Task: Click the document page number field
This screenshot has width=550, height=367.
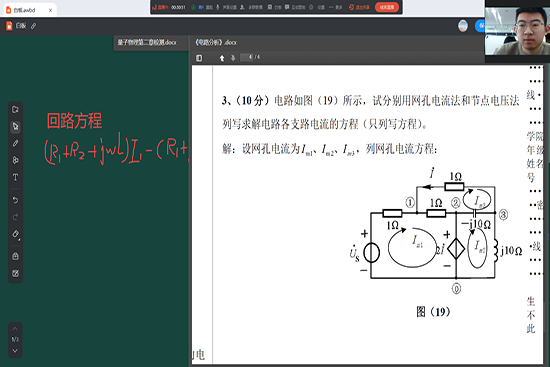Action: 247,57
